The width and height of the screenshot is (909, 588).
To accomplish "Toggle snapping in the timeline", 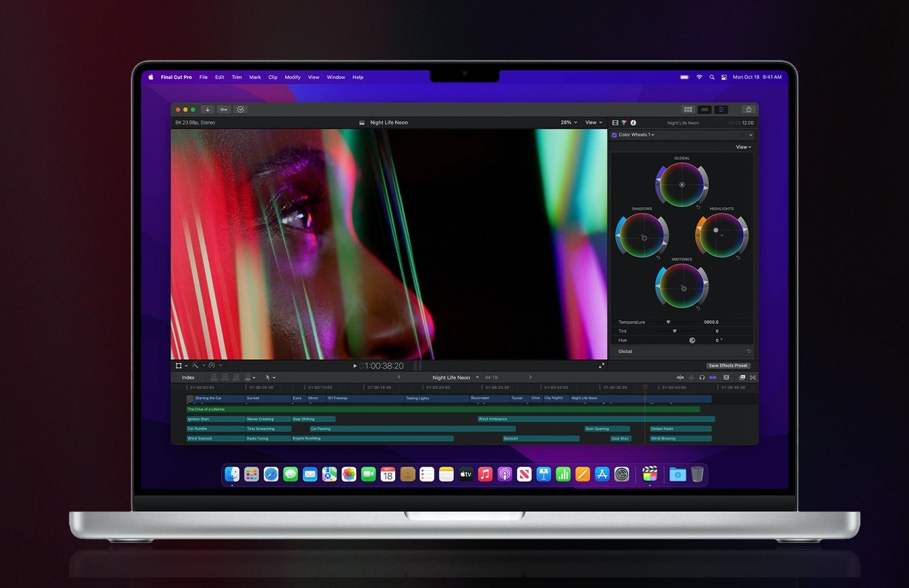I will pos(713,378).
